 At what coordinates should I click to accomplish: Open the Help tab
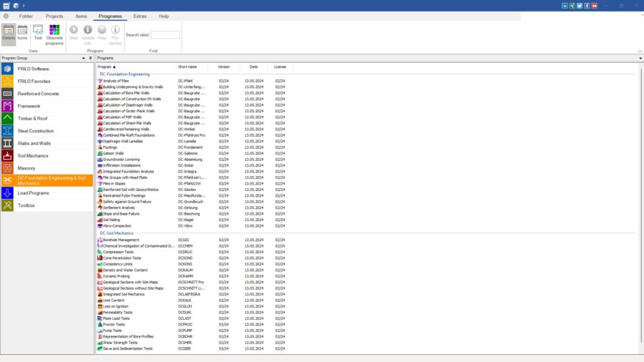point(163,16)
